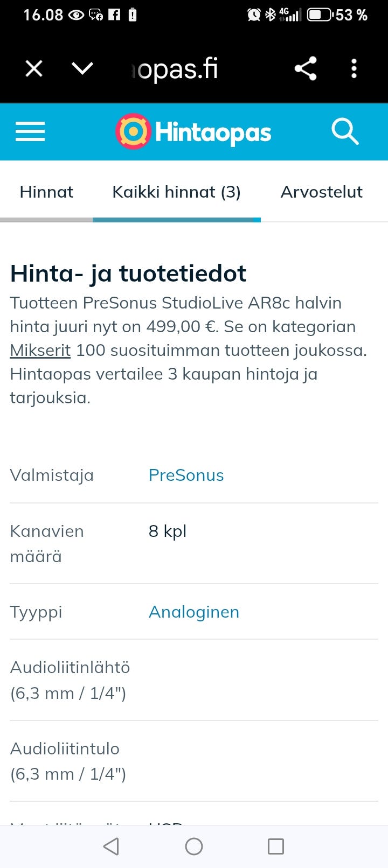
Task: Select the Kaikki hinnat (3) tab
Action: [x=176, y=192]
